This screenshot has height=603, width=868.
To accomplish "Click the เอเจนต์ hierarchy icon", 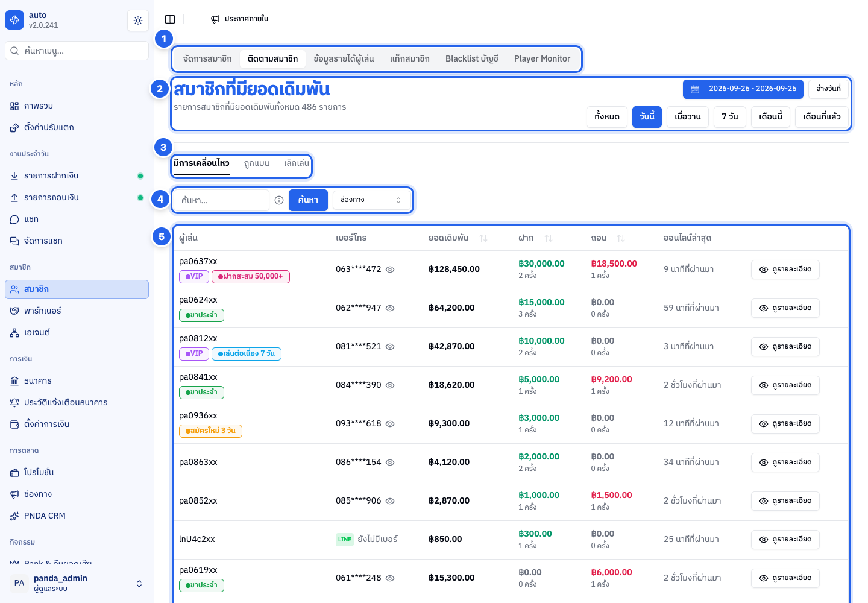I will point(14,333).
